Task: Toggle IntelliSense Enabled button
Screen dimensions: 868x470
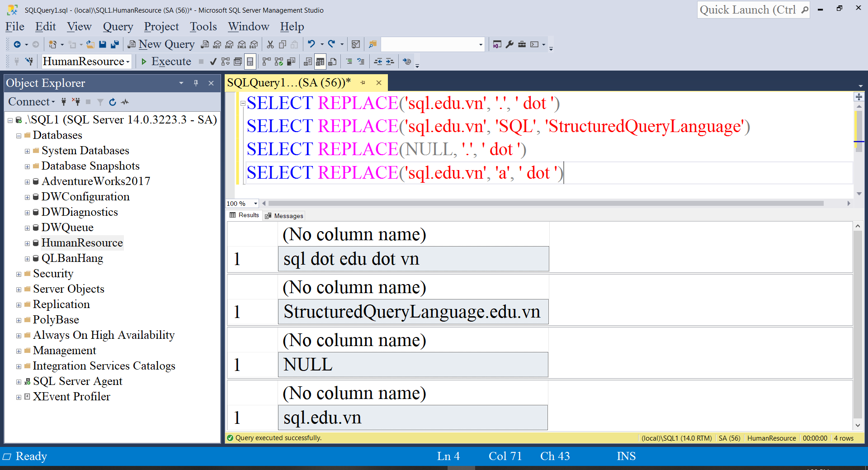Action: pos(250,62)
